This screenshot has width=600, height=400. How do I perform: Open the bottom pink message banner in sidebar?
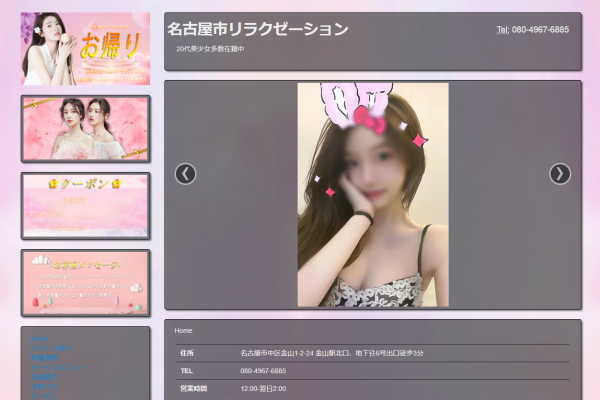(85, 282)
